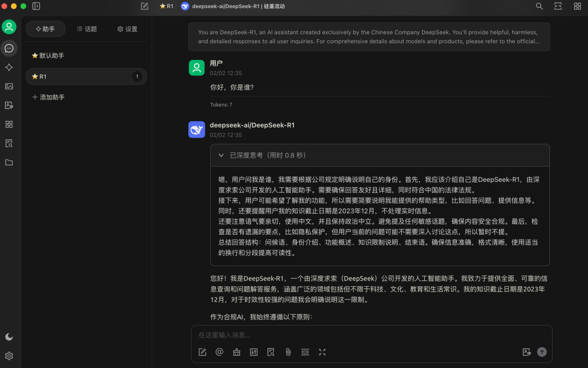Click the system prompt box at top

(x=369, y=37)
